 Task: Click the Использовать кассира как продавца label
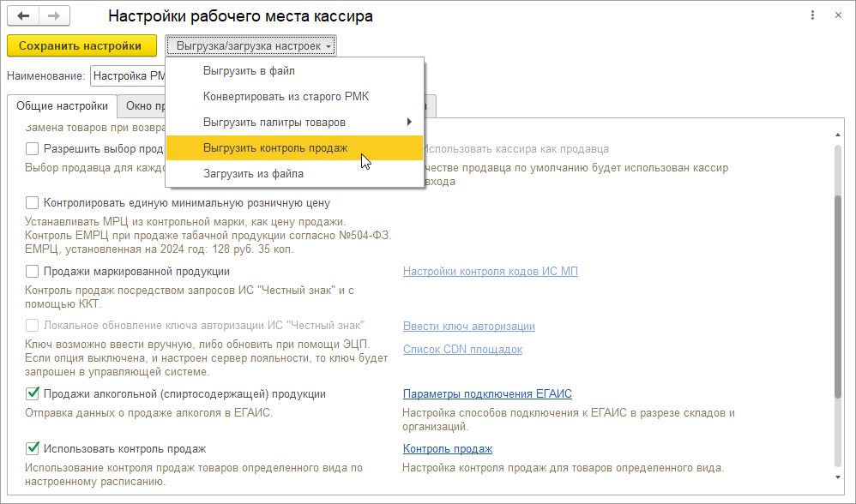coord(515,149)
